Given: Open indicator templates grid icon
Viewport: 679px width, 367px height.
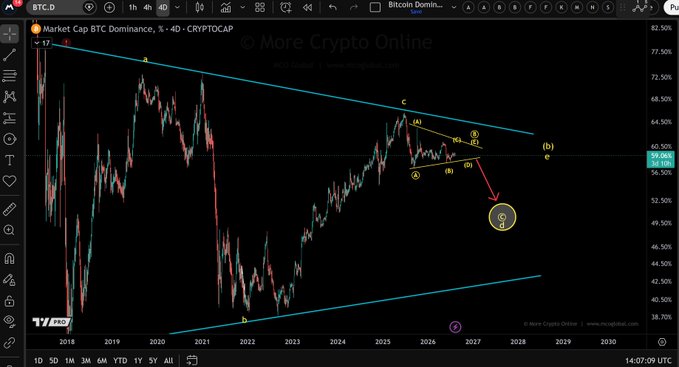Looking at the screenshot, I should (260, 7).
